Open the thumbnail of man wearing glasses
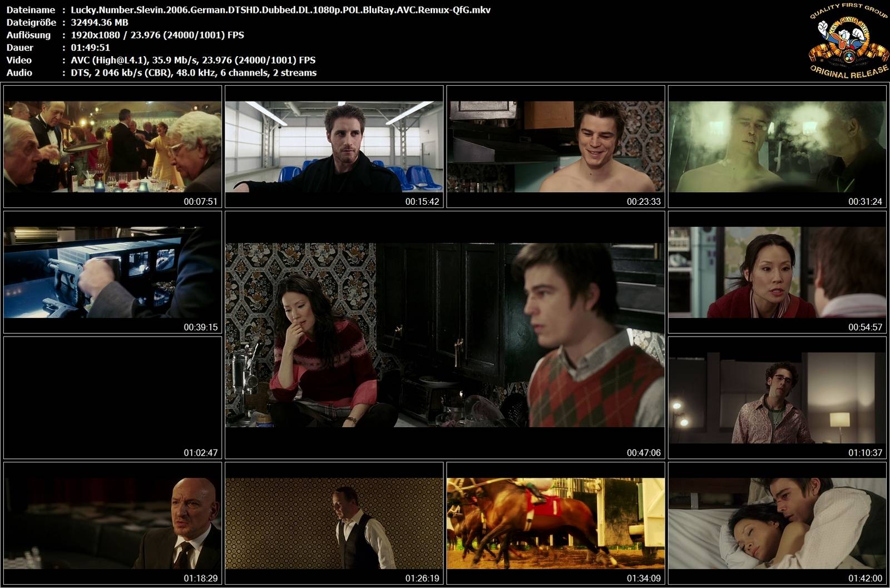Viewport: 890px width, 588px height. coord(777,398)
